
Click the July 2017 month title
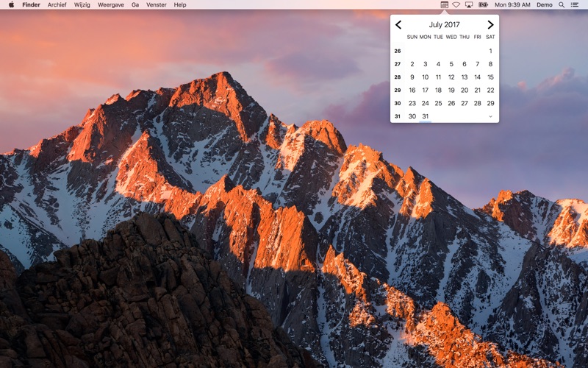(444, 25)
